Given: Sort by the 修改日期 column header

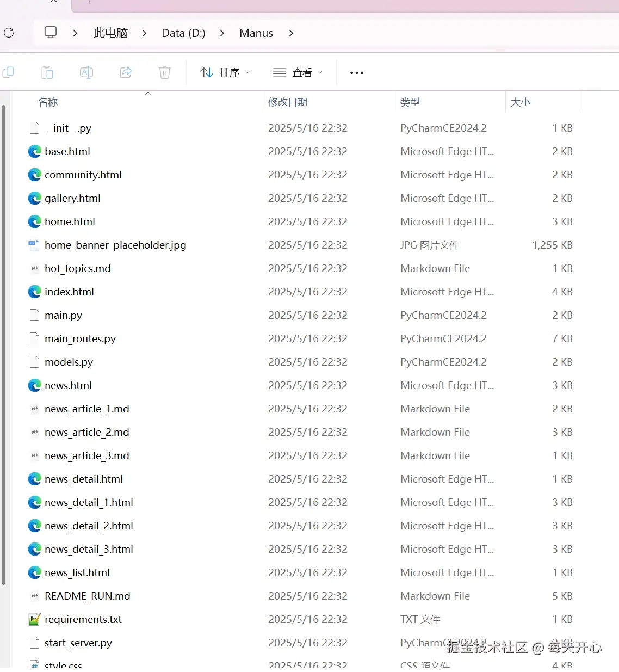Looking at the screenshot, I should point(288,102).
